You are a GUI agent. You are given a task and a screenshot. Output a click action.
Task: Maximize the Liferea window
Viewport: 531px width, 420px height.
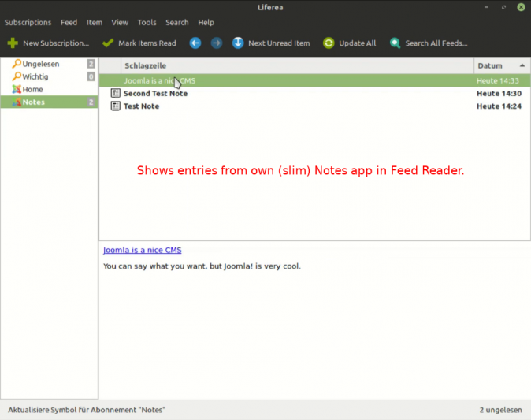(503, 7)
